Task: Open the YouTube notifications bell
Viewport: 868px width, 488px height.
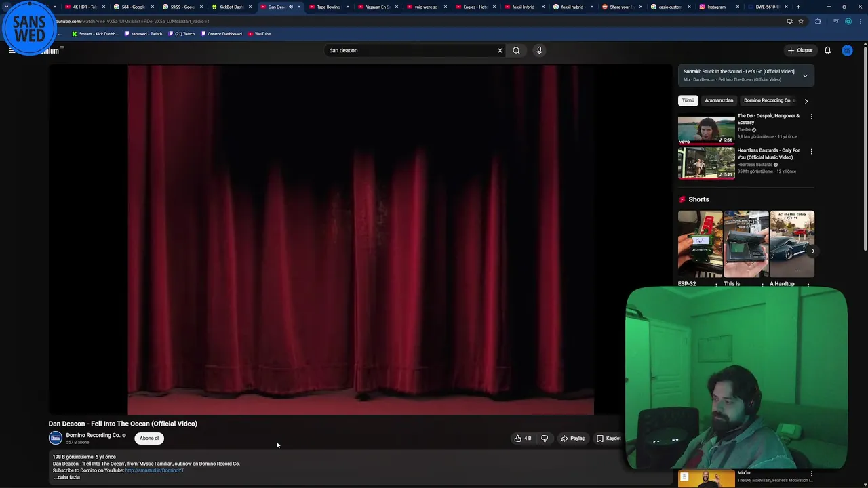Action: coord(827,50)
